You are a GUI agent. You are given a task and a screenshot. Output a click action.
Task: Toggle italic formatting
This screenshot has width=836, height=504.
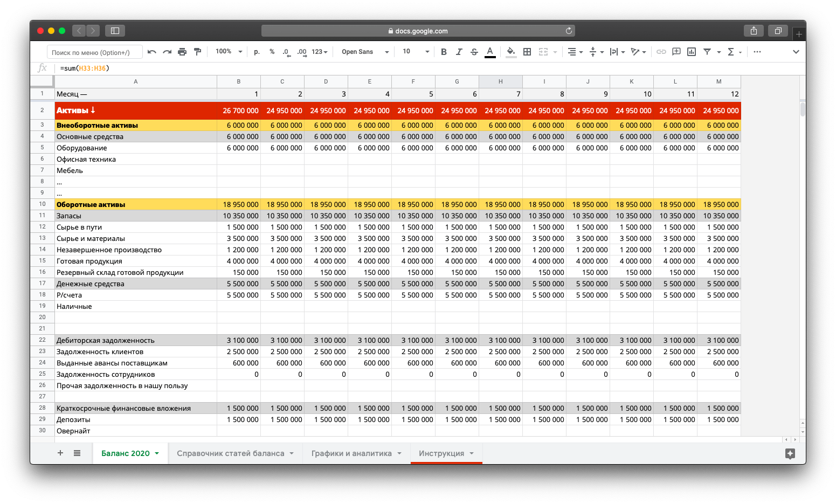459,52
